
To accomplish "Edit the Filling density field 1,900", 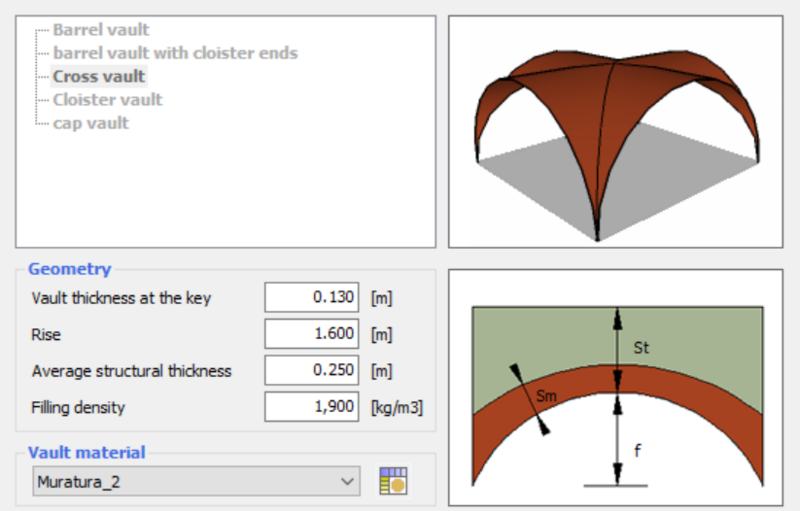I will click(312, 407).
